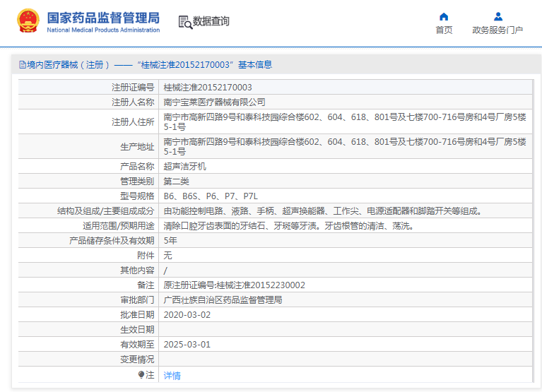This screenshot has height=392, width=542.
Task: Select registrant 南宁宝莱医疗器械有限公司
Action: [214, 102]
